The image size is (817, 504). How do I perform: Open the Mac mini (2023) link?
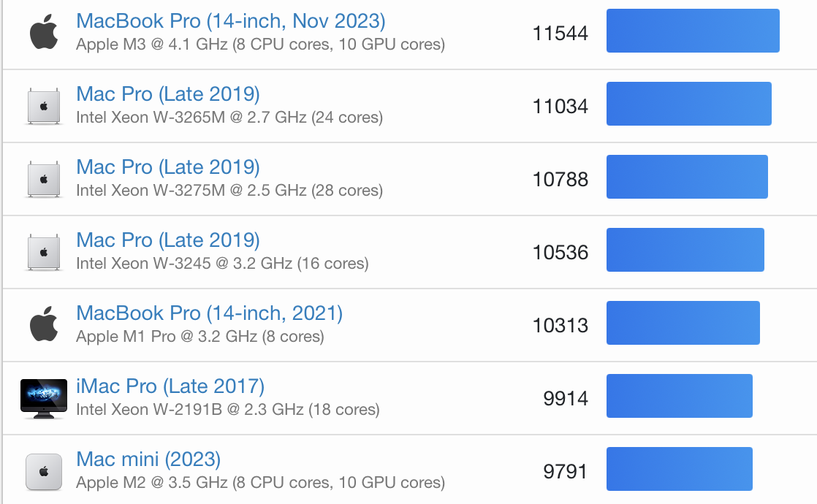pyautogui.click(x=148, y=459)
